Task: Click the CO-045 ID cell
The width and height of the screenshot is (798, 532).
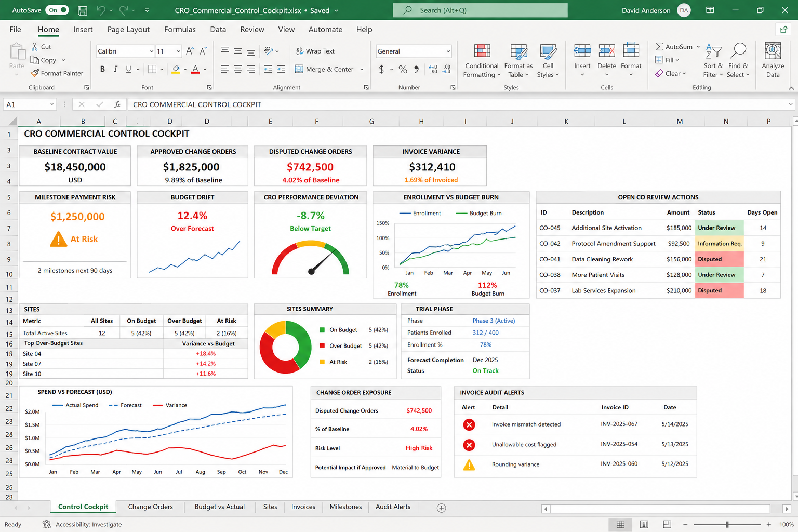Action: pyautogui.click(x=550, y=228)
